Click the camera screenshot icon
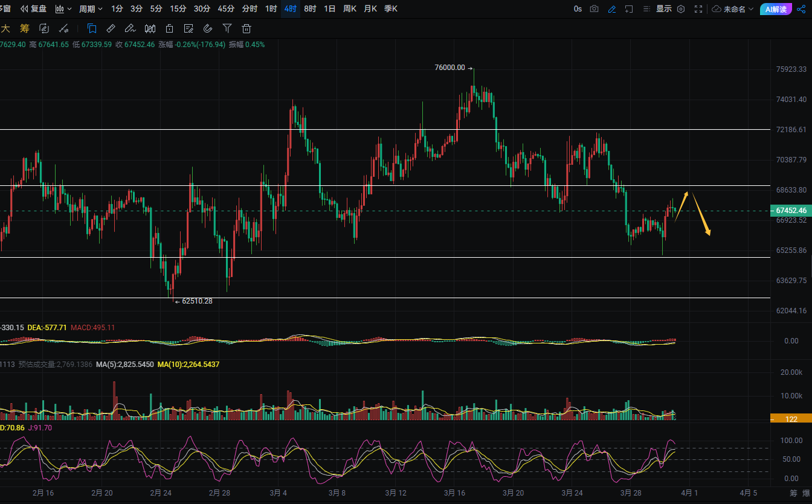 pyautogui.click(x=594, y=9)
